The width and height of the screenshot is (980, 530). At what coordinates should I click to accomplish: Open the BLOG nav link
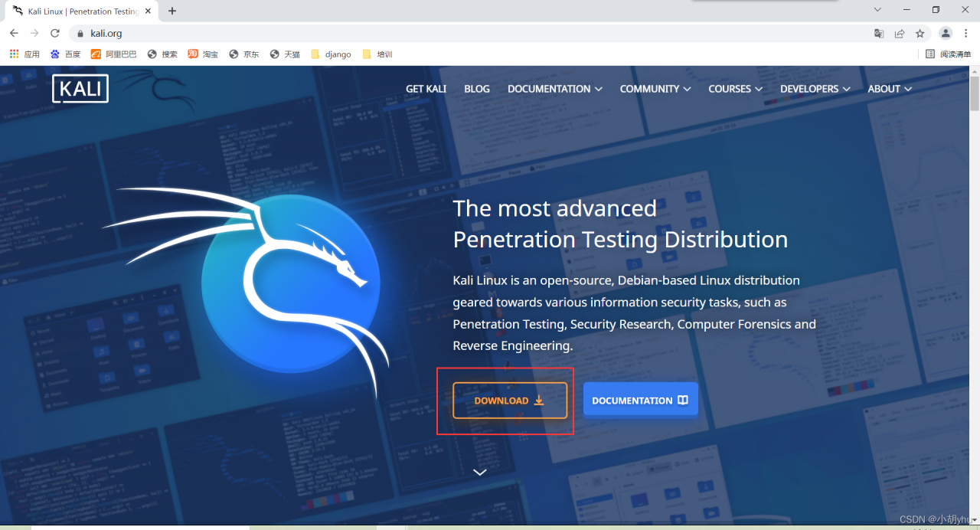(x=477, y=89)
